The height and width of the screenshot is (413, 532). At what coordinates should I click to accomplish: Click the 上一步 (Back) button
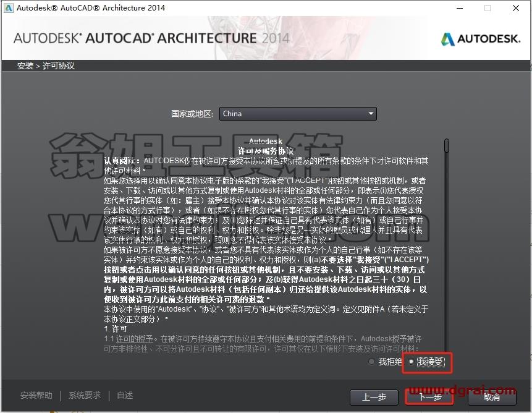click(x=374, y=397)
